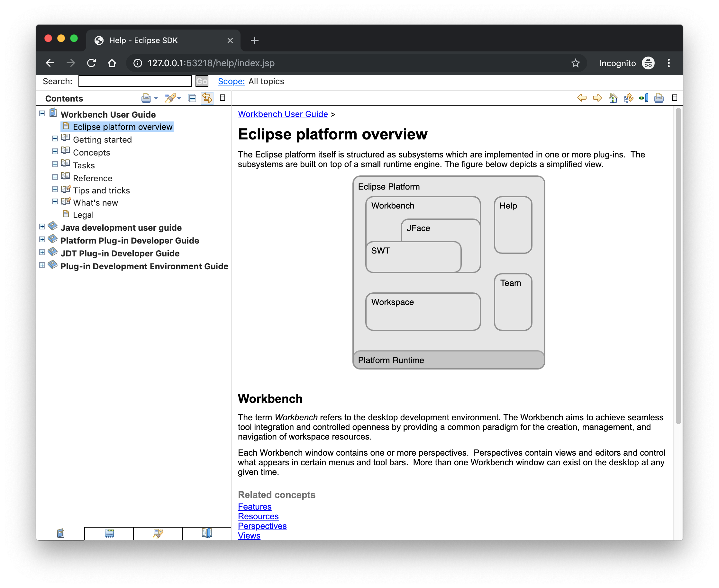
Task: Toggle Link with Contents button
Action: tap(207, 98)
